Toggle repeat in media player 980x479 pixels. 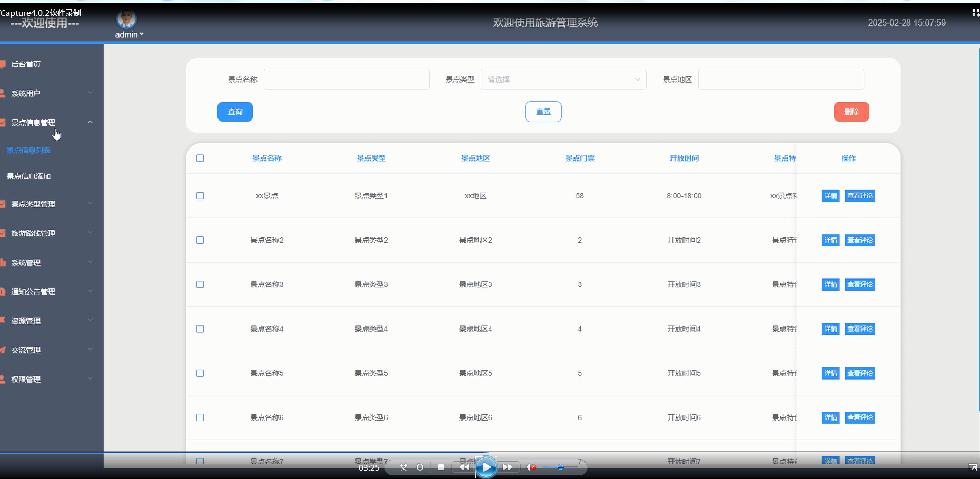[420, 467]
